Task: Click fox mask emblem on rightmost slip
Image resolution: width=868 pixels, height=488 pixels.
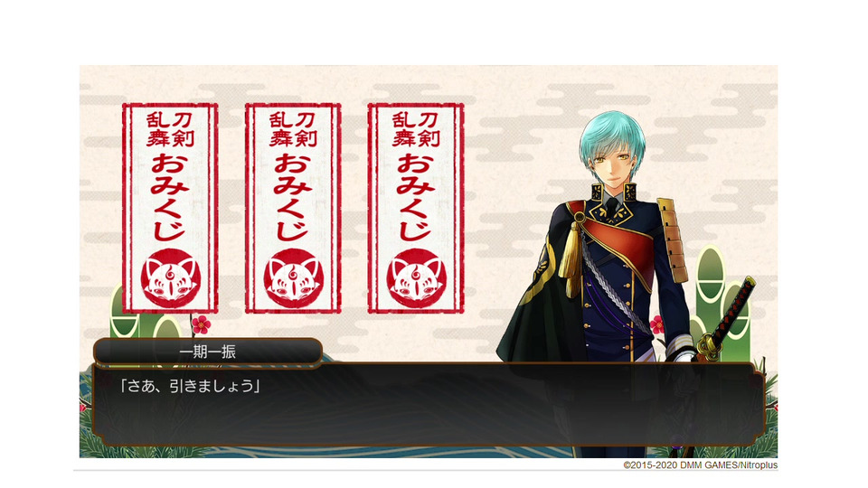Action: pyautogui.click(x=416, y=278)
